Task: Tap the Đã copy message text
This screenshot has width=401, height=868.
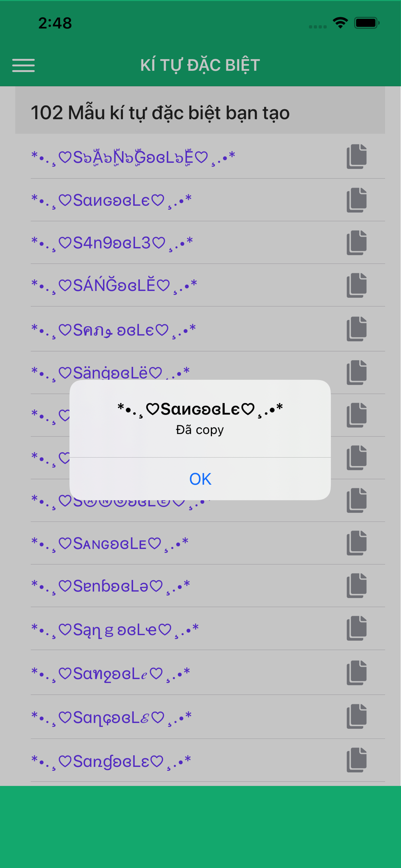Action: coord(200,430)
